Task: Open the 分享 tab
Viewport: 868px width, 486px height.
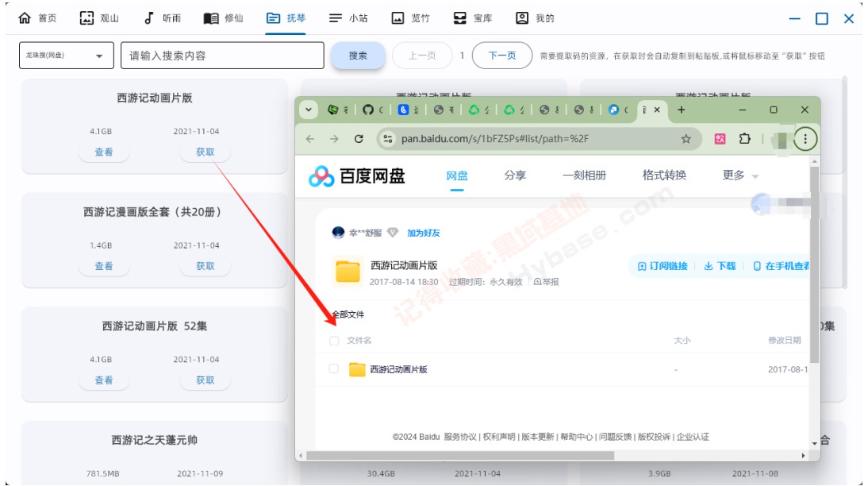Action: [x=515, y=175]
